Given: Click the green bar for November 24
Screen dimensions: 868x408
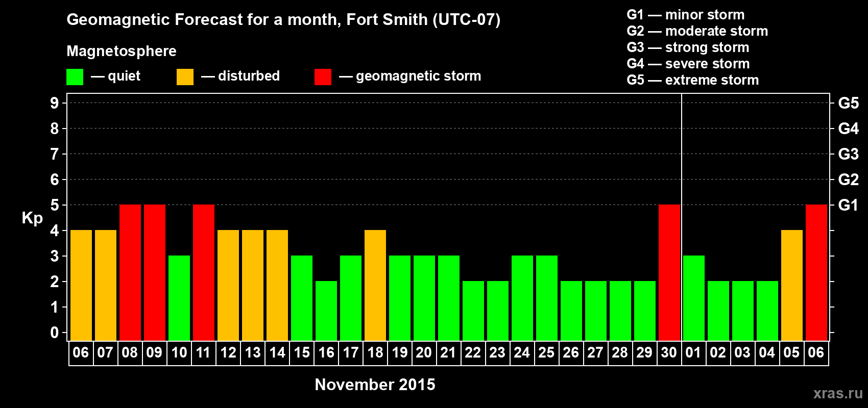Looking at the screenshot, I should pyautogui.click(x=522, y=298).
